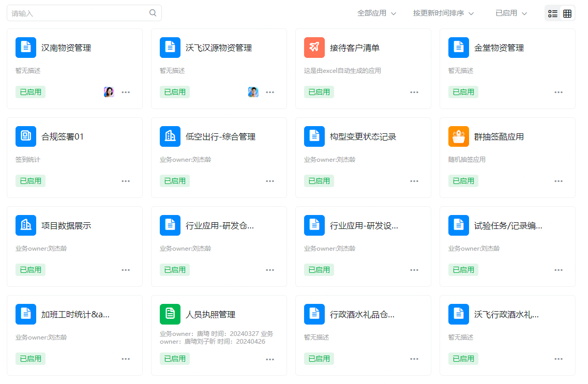The width and height of the screenshot is (588, 384).
Task: Open 接待客户清单 airplane icon
Action: (314, 48)
